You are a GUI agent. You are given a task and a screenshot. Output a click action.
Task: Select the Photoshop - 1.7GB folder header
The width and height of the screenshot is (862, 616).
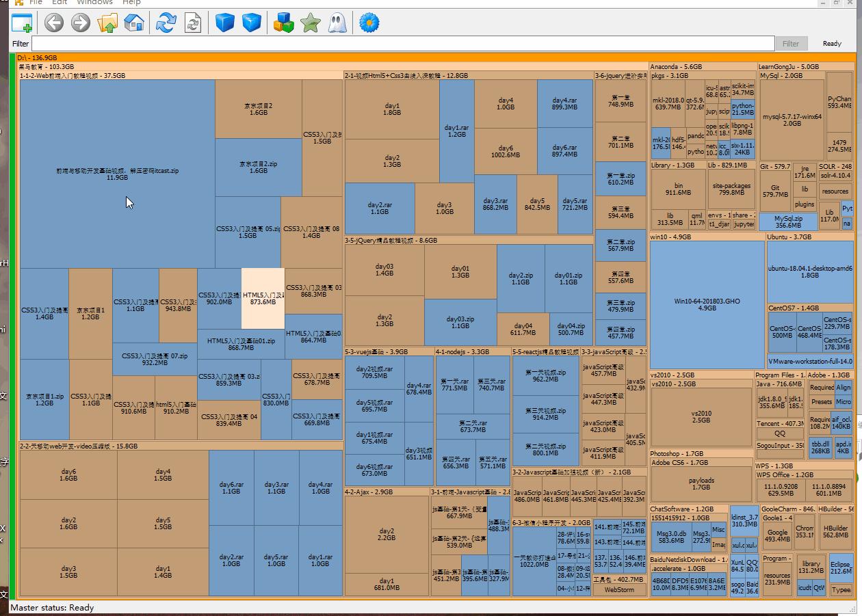pos(701,453)
